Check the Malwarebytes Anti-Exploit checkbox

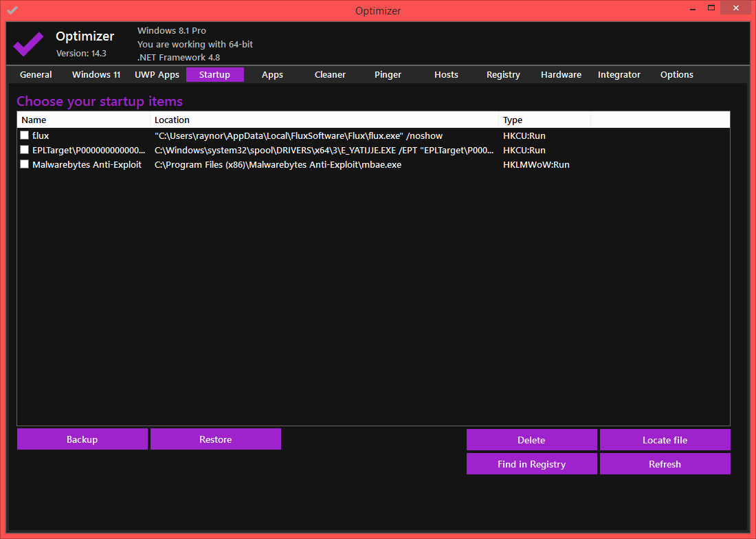point(25,164)
